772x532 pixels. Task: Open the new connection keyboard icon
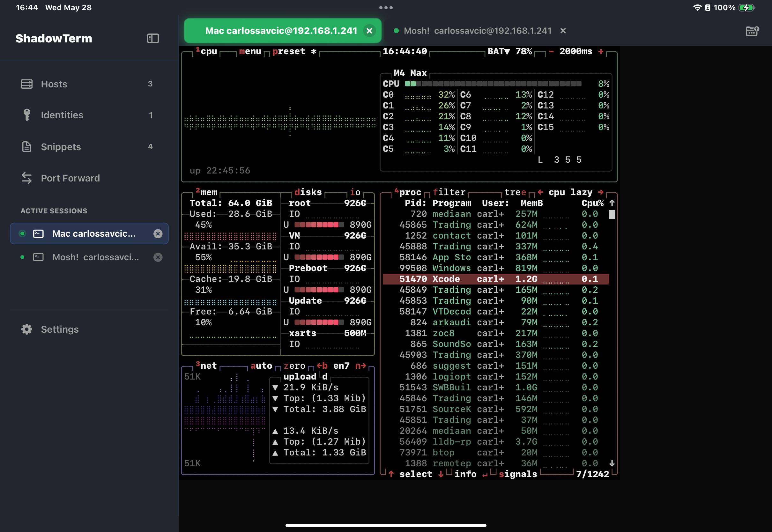coord(752,31)
